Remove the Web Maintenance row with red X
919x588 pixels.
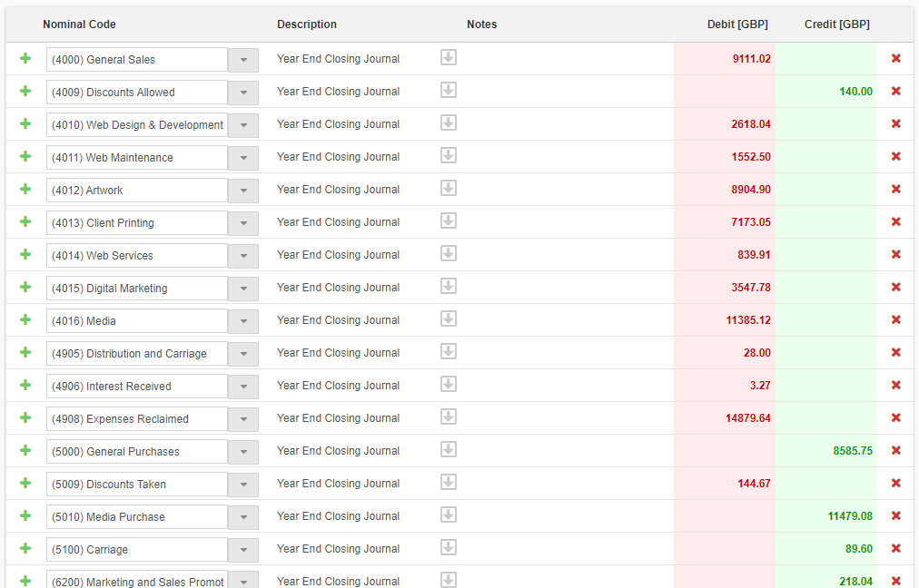click(895, 157)
